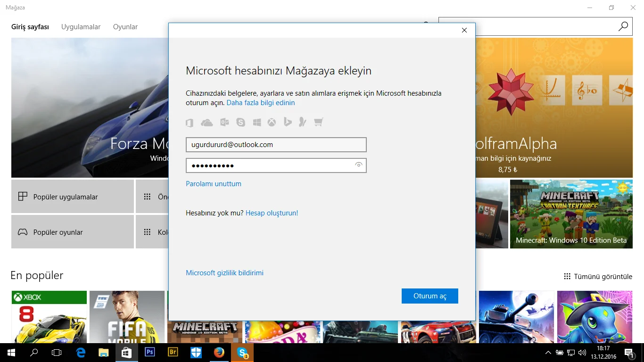Click the shopping cart icon in the dialog
644x362 pixels.
click(318, 122)
